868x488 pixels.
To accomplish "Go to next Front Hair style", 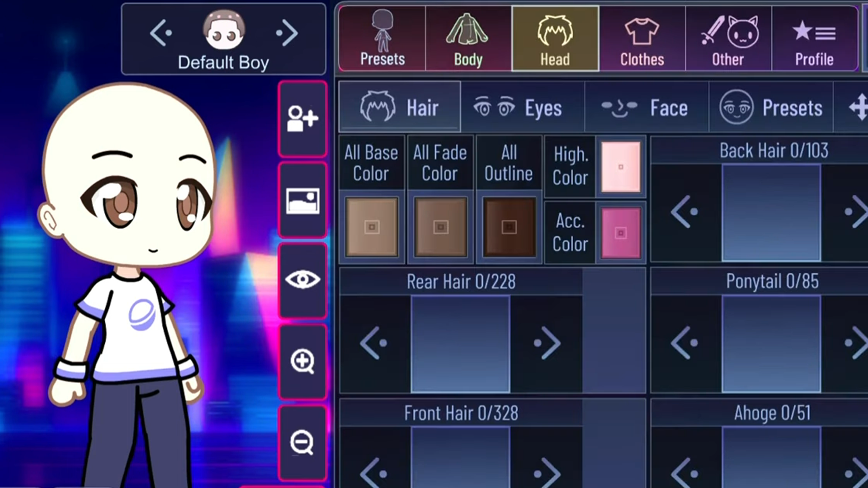I will 547,473.
